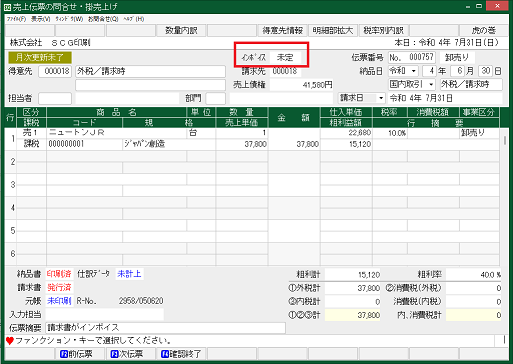
Task: Expand the 令和 era dropdown
Action: click(414, 71)
